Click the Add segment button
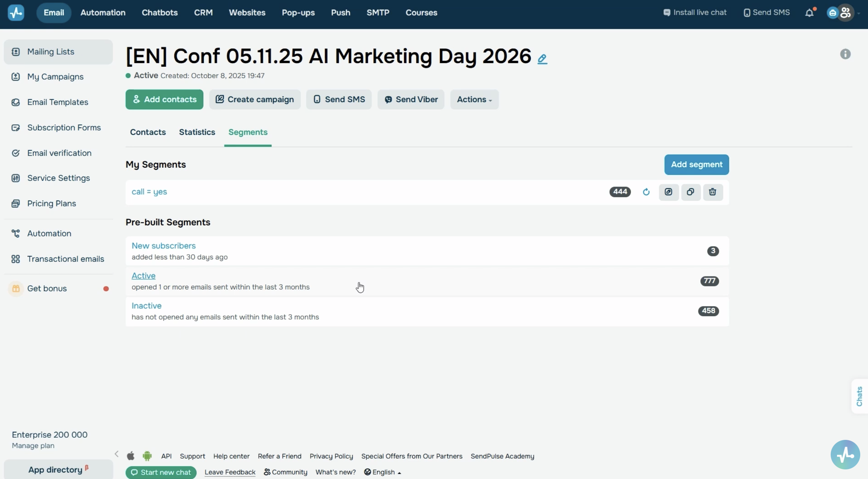Image resolution: width=868 pixels, height=479 pixels. pos(697,165)
